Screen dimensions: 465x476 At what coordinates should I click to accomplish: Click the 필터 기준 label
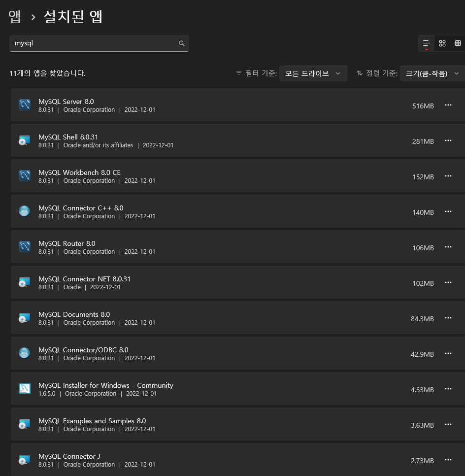(x=261, y=73)
